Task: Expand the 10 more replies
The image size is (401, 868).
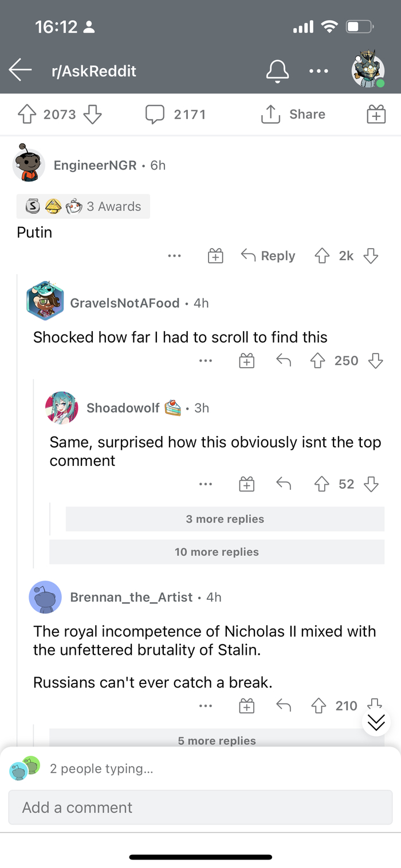Action: [217, 552]
